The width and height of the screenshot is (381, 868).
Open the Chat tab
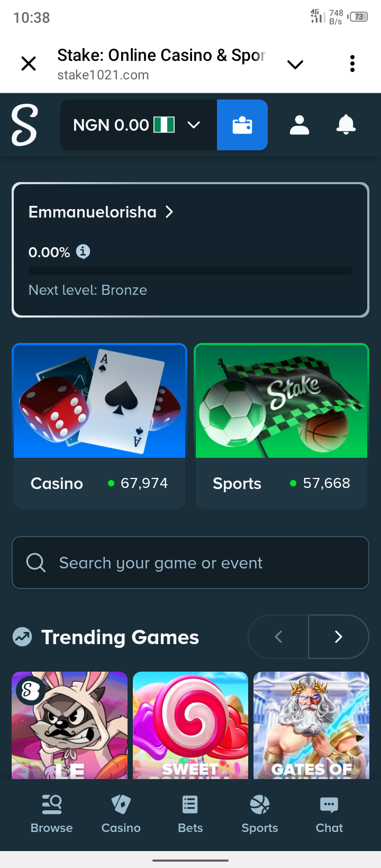[x=329, y=814]
